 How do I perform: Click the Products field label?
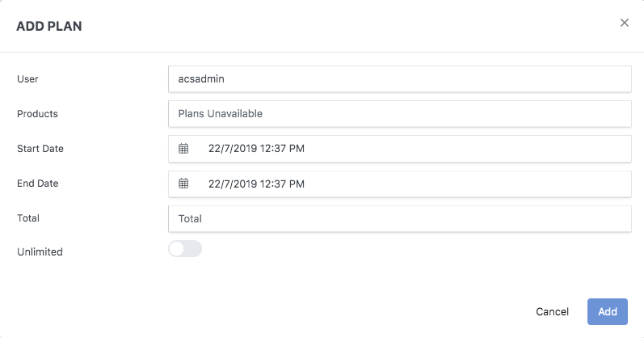click(x=37, y=114)
